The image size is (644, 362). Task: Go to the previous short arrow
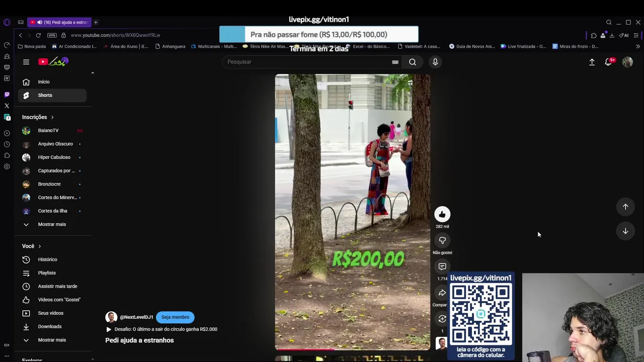(625, 207)
